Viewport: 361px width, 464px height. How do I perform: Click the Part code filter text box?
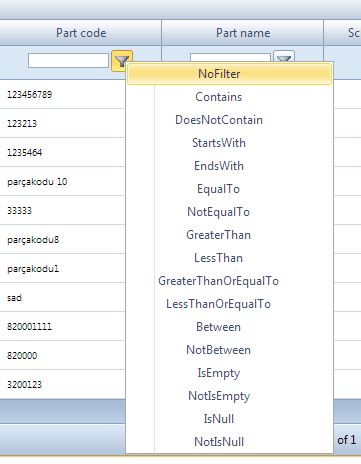(x=68, y=61)
